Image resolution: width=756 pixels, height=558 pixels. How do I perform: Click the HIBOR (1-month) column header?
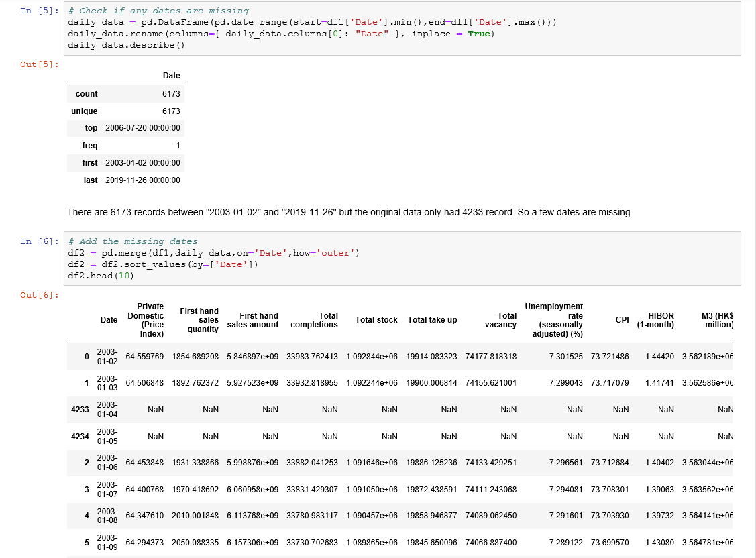click(x=655, y=320)
